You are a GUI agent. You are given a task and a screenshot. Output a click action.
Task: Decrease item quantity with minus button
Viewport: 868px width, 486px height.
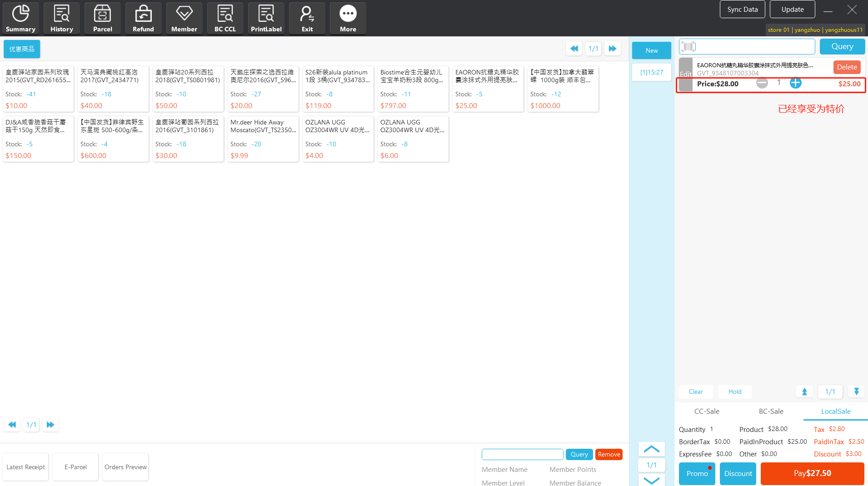tap(762, 83)
